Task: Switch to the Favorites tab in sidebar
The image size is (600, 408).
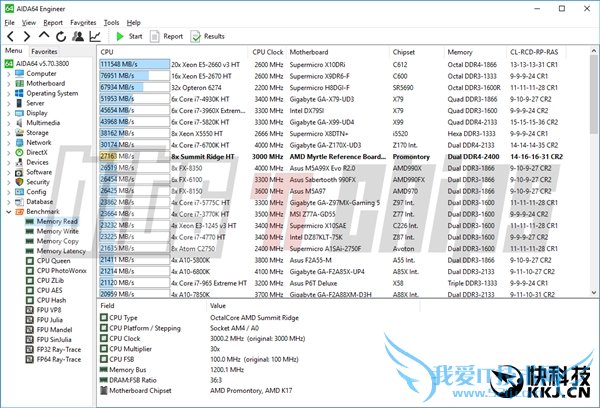Action: (44, 51)
